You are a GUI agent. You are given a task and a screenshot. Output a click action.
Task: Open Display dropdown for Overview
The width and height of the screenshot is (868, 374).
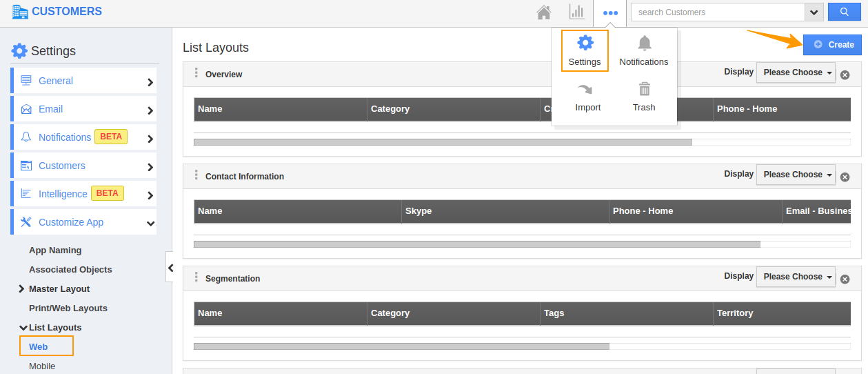click(x=796, y=72)
